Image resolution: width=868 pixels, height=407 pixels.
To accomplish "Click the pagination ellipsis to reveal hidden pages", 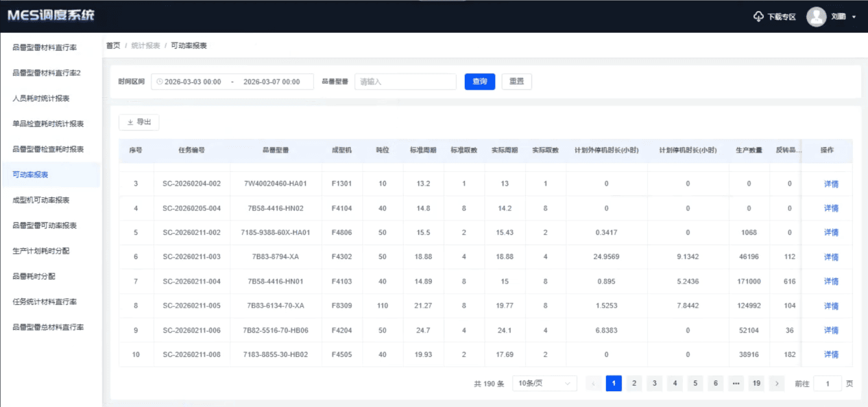I will click(735, 383).
